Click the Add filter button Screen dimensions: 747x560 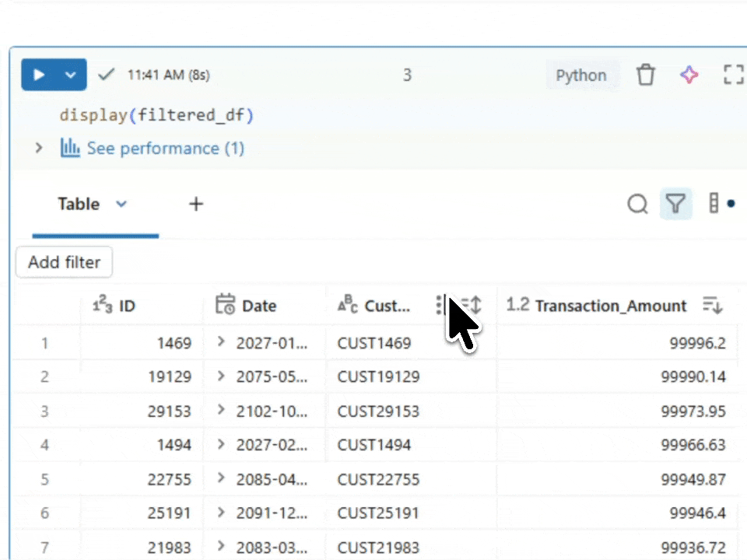point(64,262)
